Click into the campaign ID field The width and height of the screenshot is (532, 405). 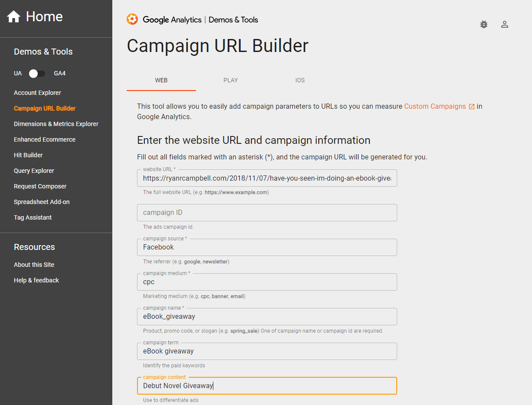click(x=267, y=213)
